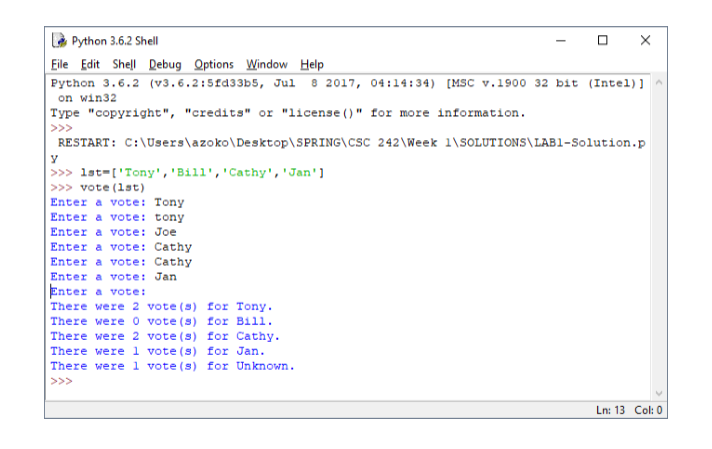Maximize the Python Shell window
712x449 pixels.
point(603,40)
